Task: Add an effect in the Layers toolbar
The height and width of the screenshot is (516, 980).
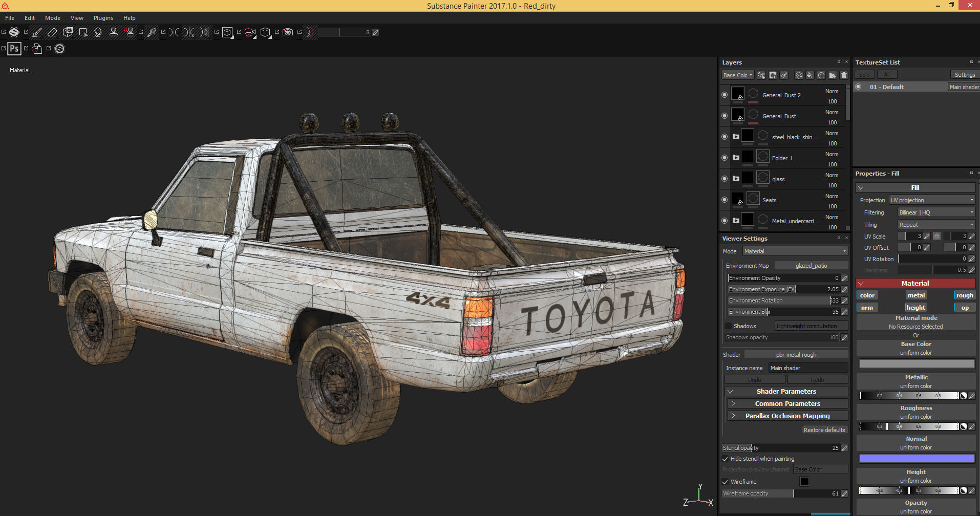Action: click(761, 75)
